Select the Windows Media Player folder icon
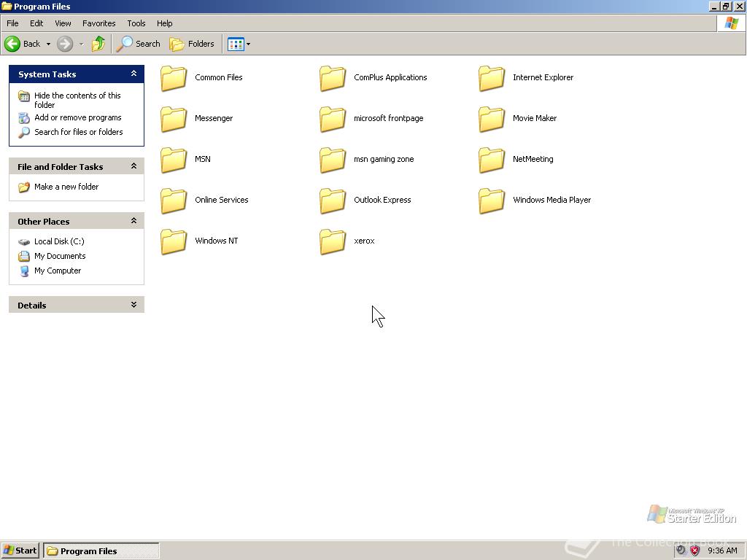This screenshot has width=747, height=560. 492,201
